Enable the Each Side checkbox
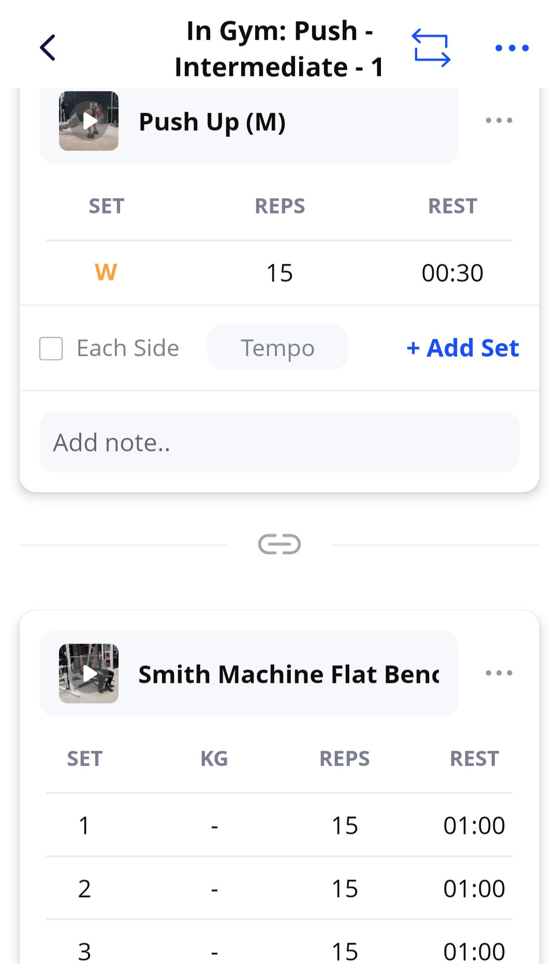Viewport: 559px width, 980px height. click(x=51, y=348)
